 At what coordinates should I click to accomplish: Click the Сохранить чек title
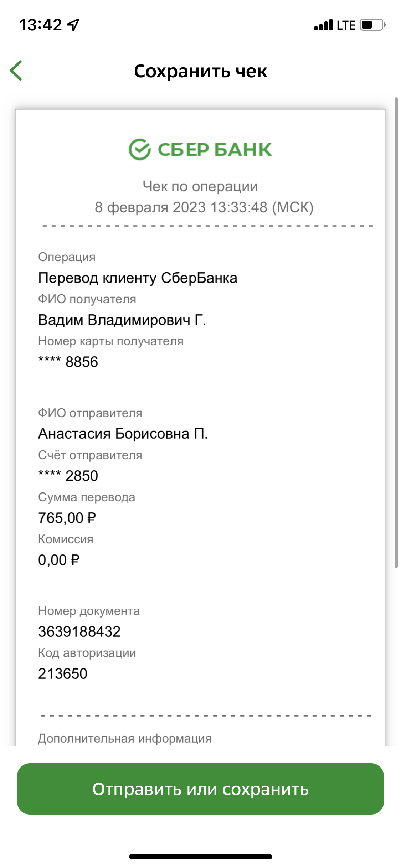(200, 71)
